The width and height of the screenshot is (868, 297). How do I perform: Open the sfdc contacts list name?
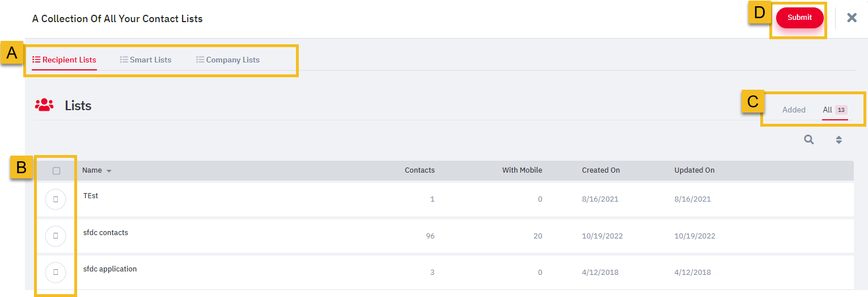[105, 232]
